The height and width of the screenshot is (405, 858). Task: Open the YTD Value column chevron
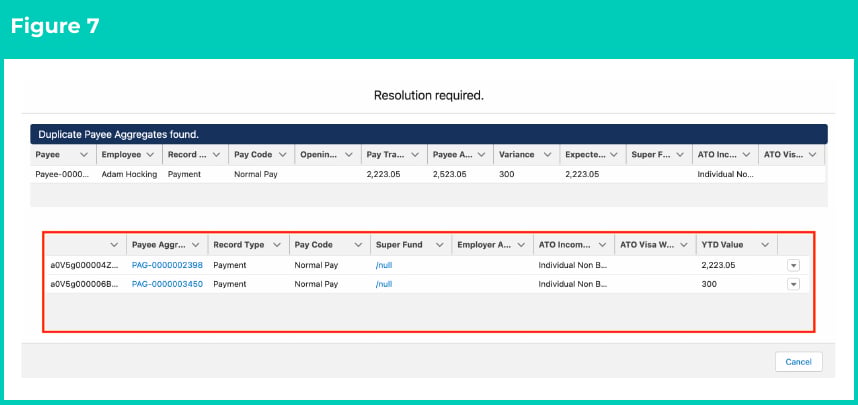coord(765,245)
